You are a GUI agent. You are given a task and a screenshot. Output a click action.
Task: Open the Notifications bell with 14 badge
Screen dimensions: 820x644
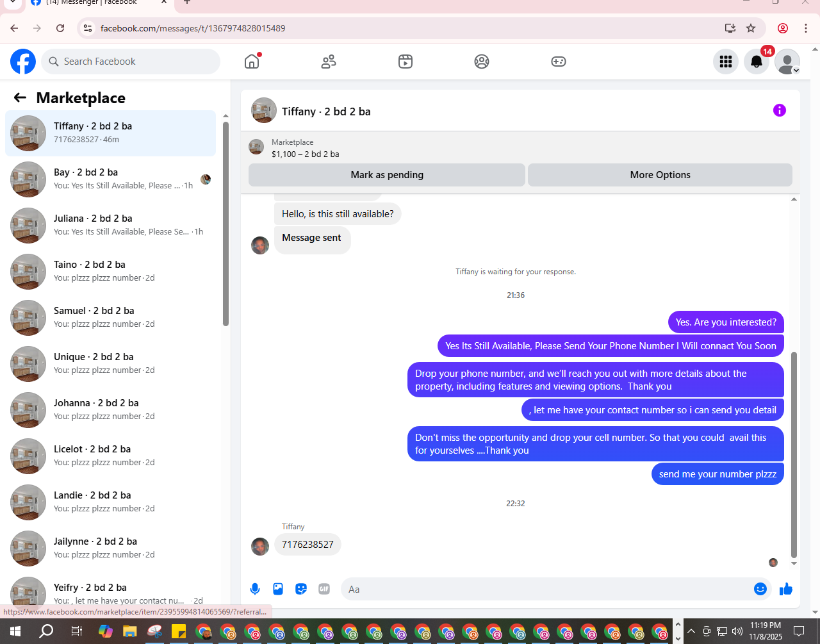(757, 62)
